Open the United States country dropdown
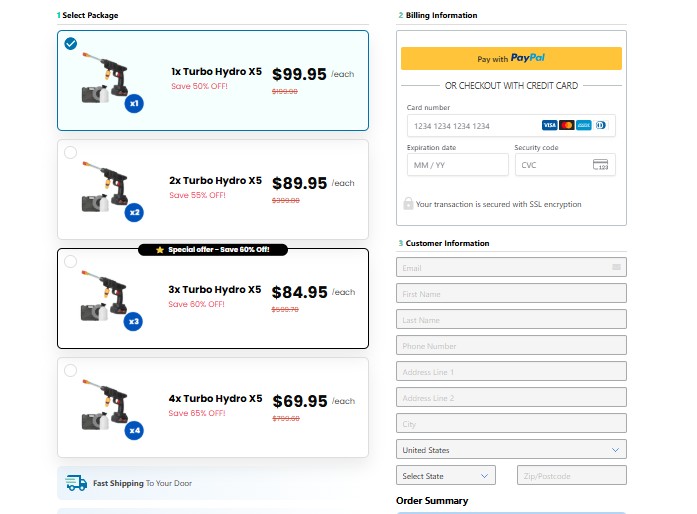 (511, 450)
